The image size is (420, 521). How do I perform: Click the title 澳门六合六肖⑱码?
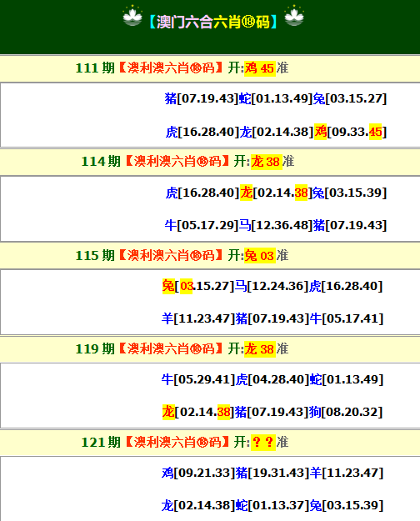pos(213,22)
